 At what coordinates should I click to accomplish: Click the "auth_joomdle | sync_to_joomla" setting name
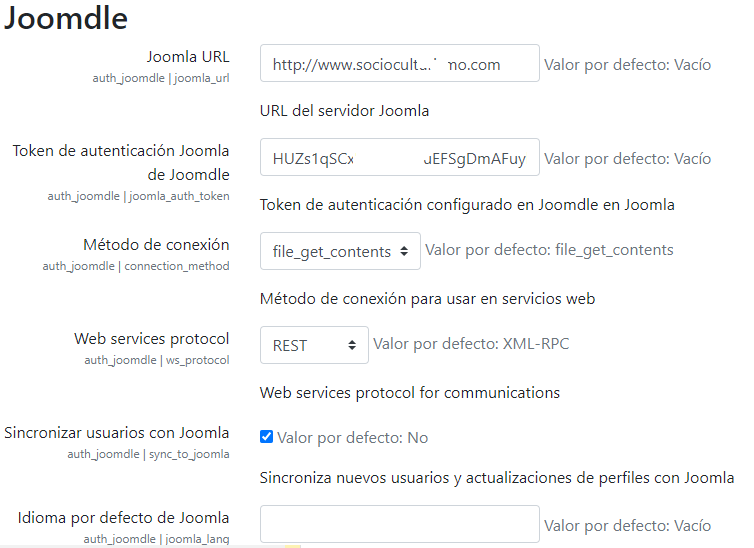click(x=149, y=454)
